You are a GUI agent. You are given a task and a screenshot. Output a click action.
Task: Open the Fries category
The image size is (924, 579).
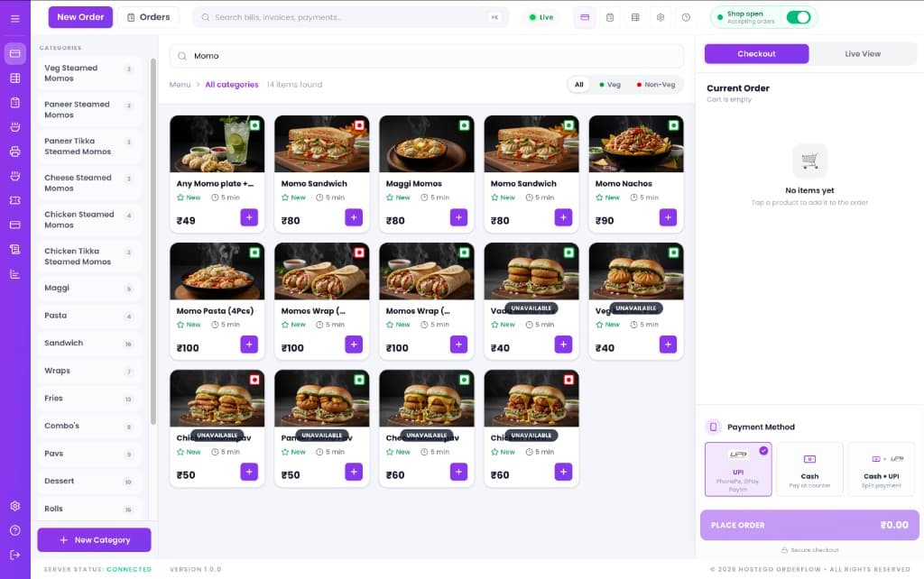89,398
